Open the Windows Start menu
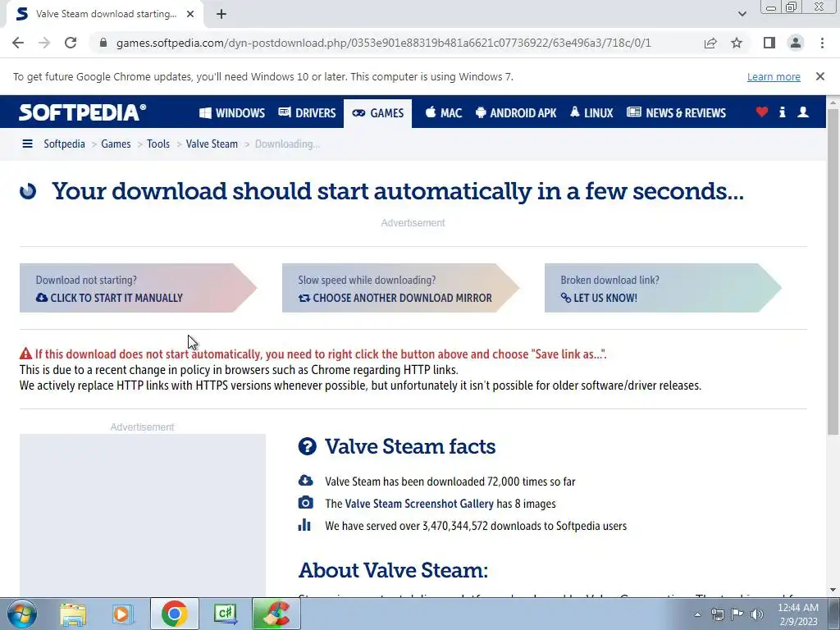The image size is (840, 630). click(22, 614)
